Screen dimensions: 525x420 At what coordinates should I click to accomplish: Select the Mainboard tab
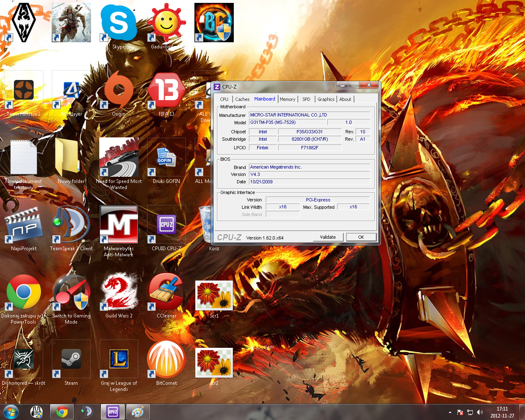point(265,99)
